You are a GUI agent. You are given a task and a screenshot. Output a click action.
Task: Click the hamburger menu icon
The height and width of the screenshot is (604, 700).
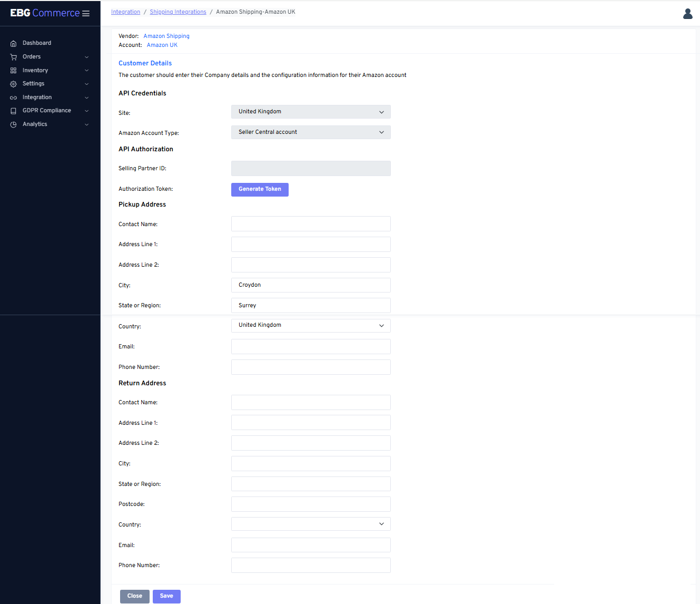[x=86, y=14]
